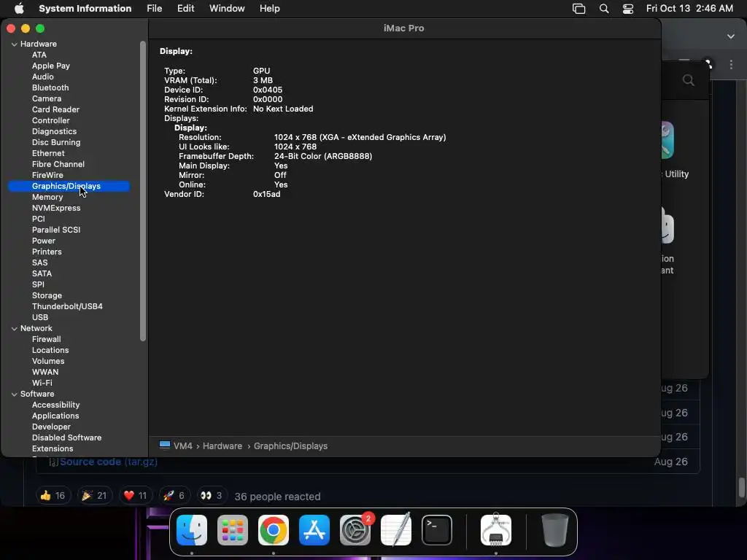Open the System Information menu
Viewport: 747px width, 560px height.
pyautogui.click(x=85, y=9)
